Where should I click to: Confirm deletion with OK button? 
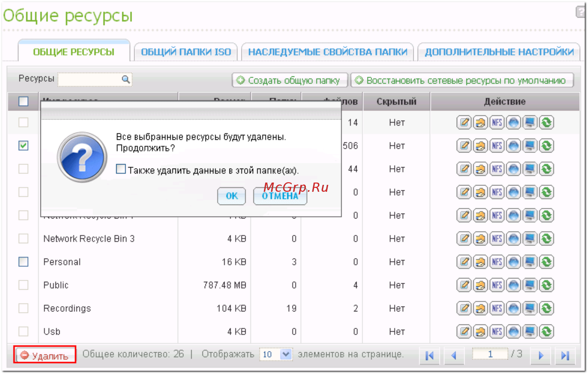(x=231, y=196)
